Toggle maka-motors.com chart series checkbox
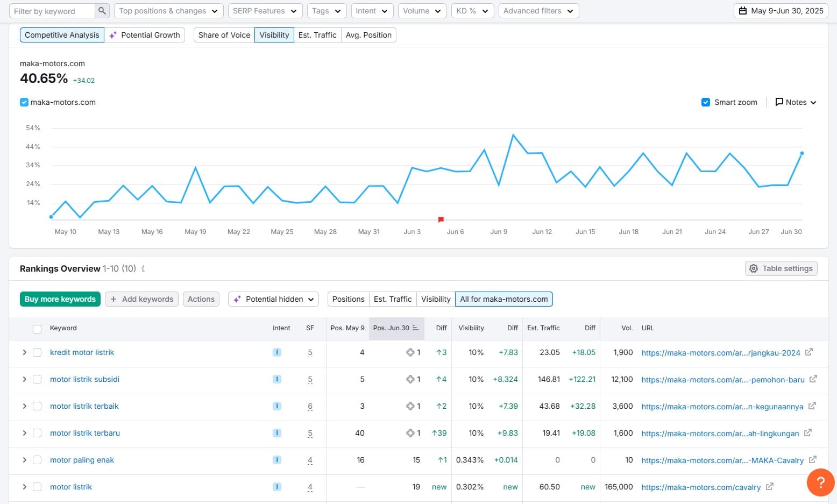 tap(24, 102)
